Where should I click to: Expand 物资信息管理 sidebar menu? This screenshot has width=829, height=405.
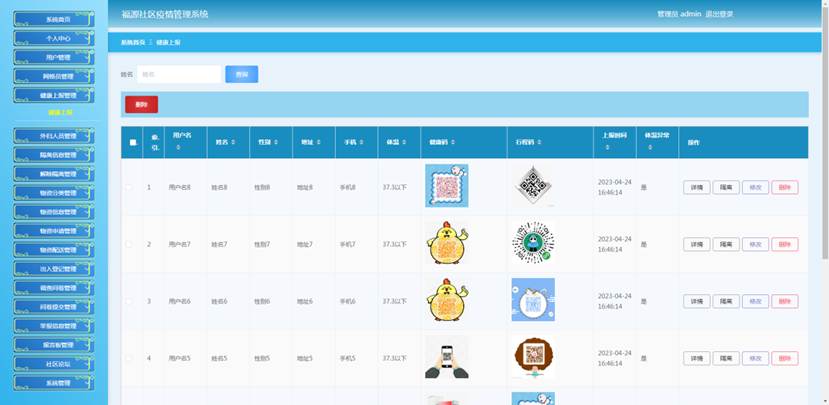click(54, 212)
